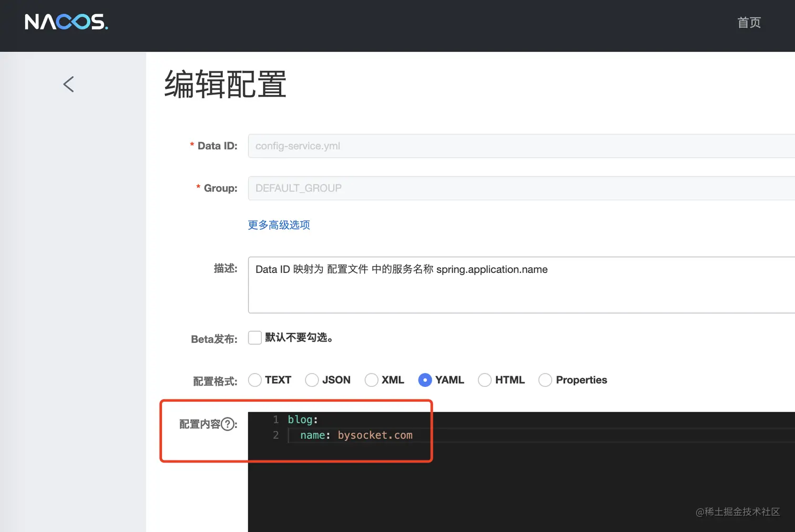
Task: Toggle the Beta发布 checkbox
Action: [x=255, y=337]
